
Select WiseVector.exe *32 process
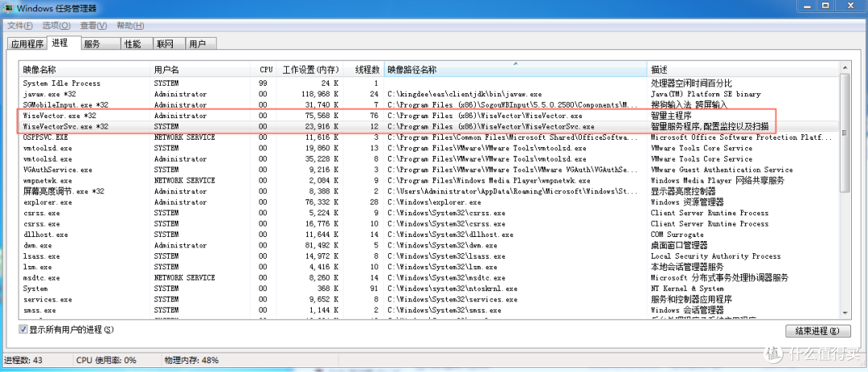pyautogui.click(x=429, y=116)
